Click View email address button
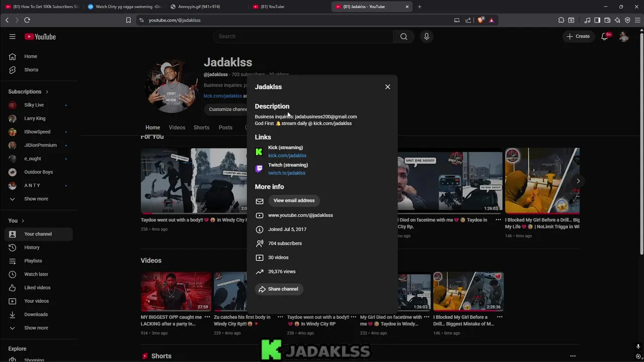This screenshot has width=644, height=362. [x=294, y=201]
